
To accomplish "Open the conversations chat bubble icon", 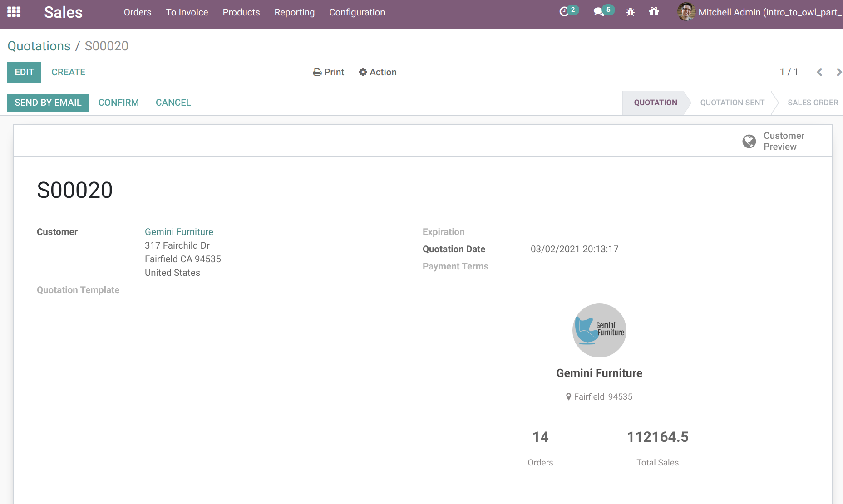I will point(599,12).
